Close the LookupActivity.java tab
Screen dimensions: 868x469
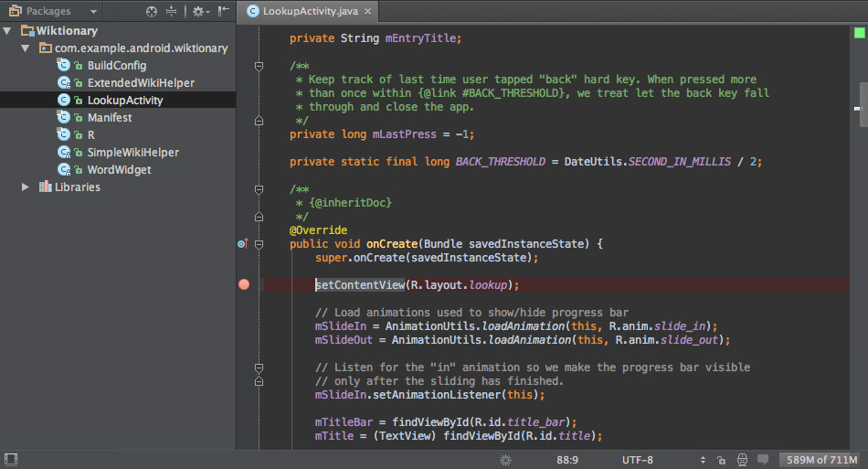pyautogui.click(x=367, y=11)
